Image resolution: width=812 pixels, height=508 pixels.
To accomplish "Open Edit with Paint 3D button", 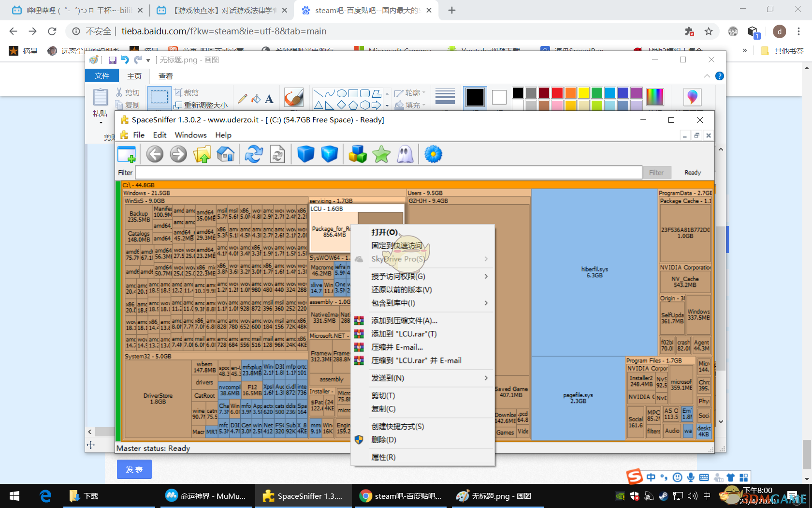I will click(x=692, y=97).
